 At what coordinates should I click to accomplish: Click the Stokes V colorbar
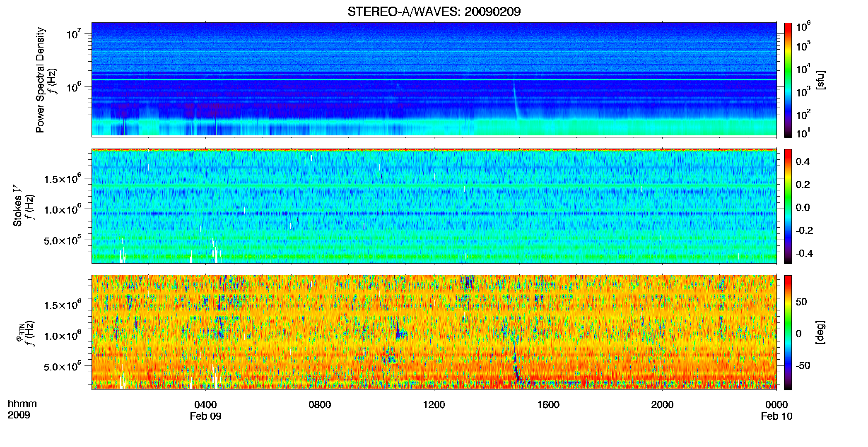(x=788, y=206)
